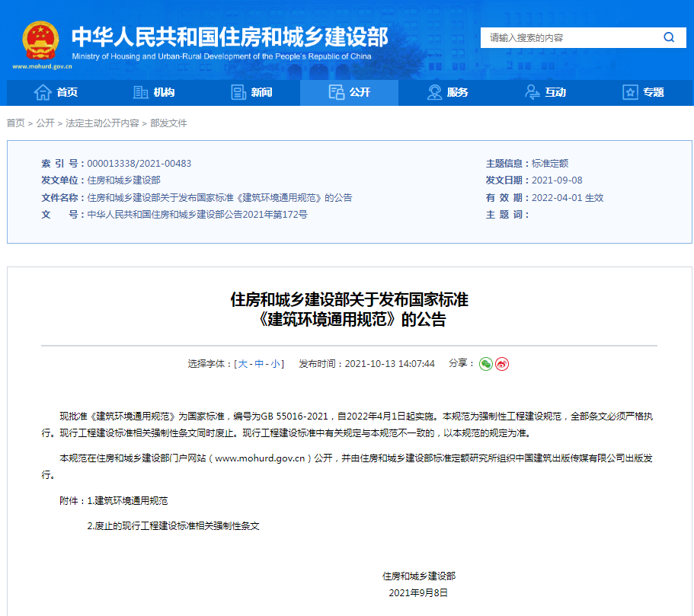Open the 公开 navigation tab
The image size is (694, 616).
349,92
